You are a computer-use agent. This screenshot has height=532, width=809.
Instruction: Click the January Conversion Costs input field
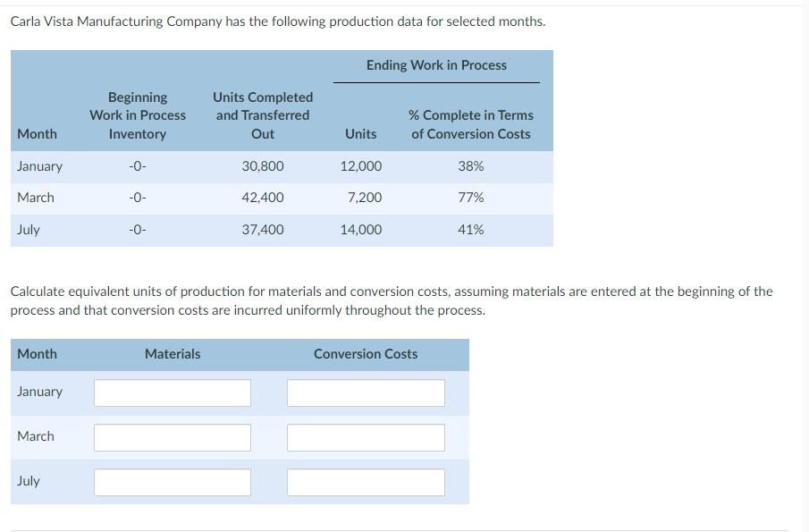pyautogui.click(x=365, y=392)
